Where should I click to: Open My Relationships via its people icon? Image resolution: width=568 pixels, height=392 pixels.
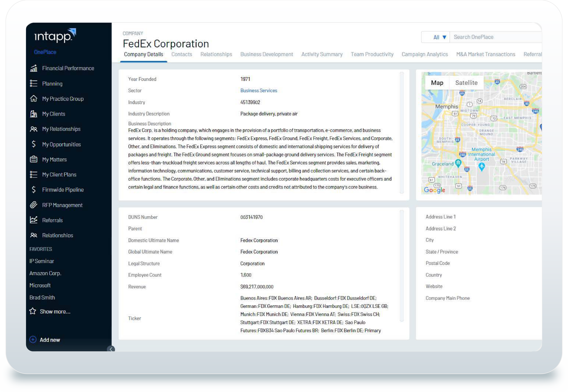(34, 129)
